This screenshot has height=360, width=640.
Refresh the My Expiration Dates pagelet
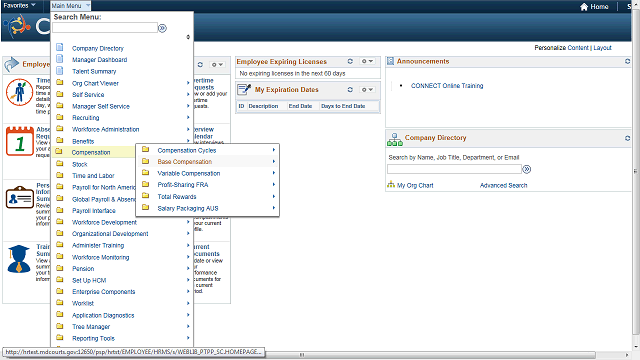[x=350, y=89]
